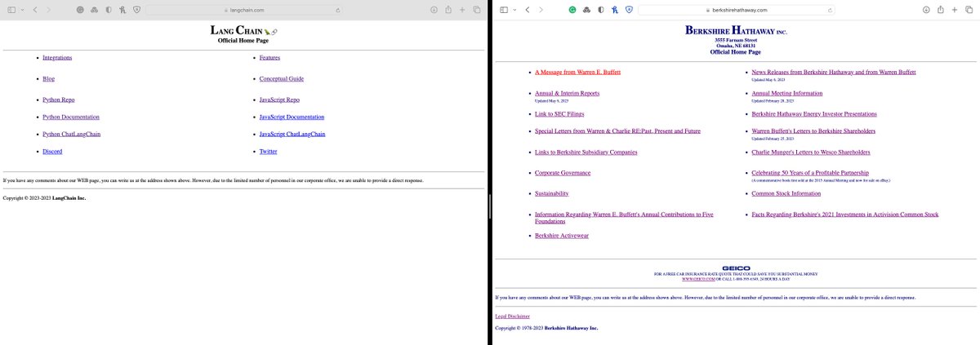Screen dimensions: 980x345
Task: Share the langchain.com page
Action: [x=448, y=10]
